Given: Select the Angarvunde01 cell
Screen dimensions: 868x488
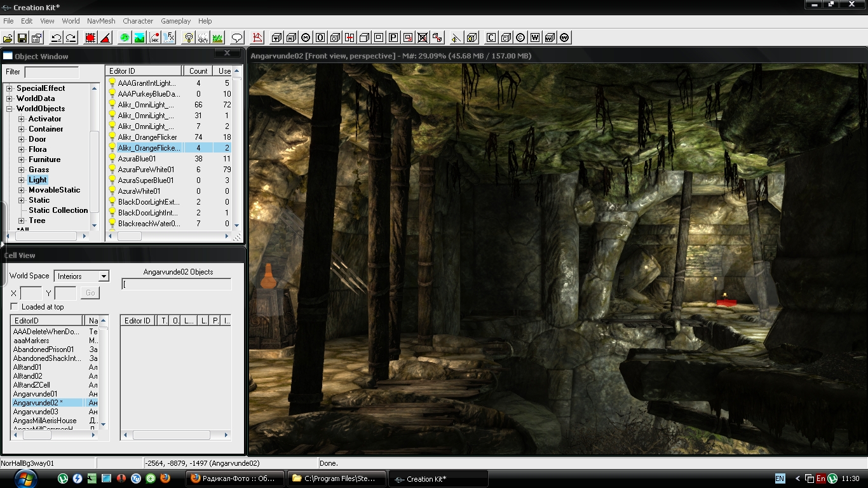Looking at the screenshot, I should pyautogui.click(x=35, y=394).
